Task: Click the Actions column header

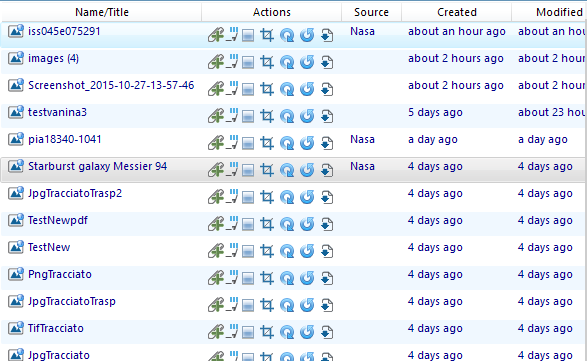Action: click(272, 12)
